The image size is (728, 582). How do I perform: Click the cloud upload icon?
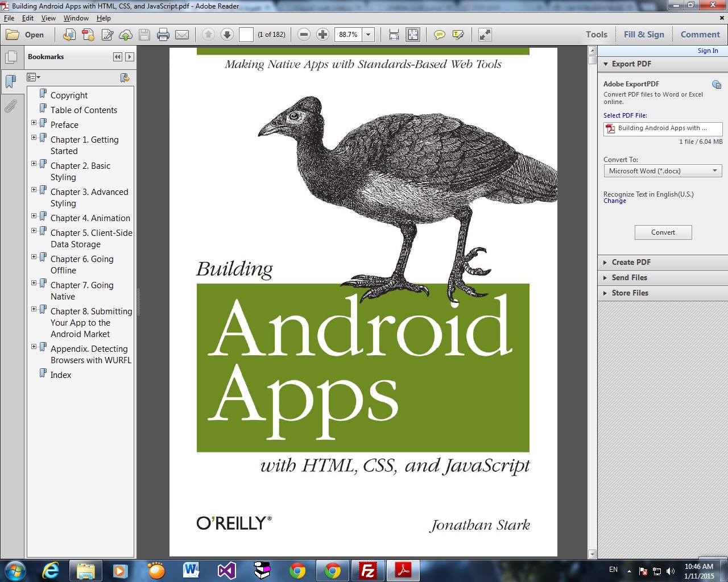(126, 35)
